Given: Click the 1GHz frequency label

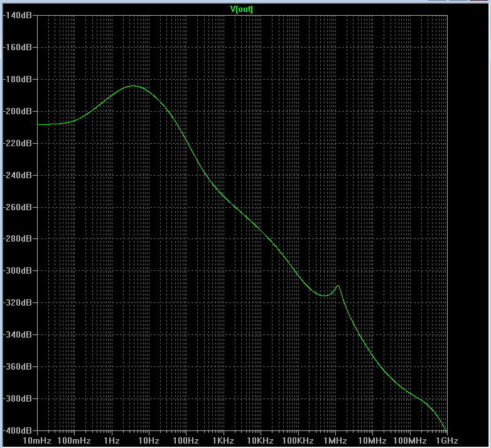Looking at the screenshot, I should pyautogui.click(x=447, y=441).
